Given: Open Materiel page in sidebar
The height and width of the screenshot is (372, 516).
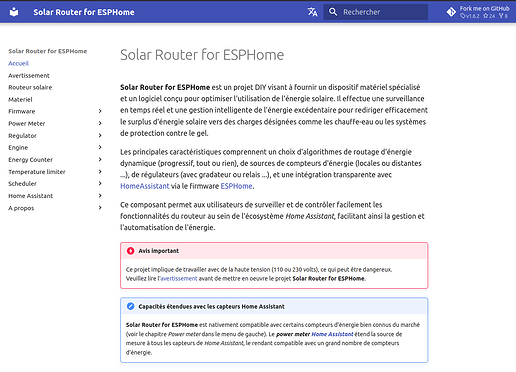Looking at the screenshot, I should coord(20,100).
